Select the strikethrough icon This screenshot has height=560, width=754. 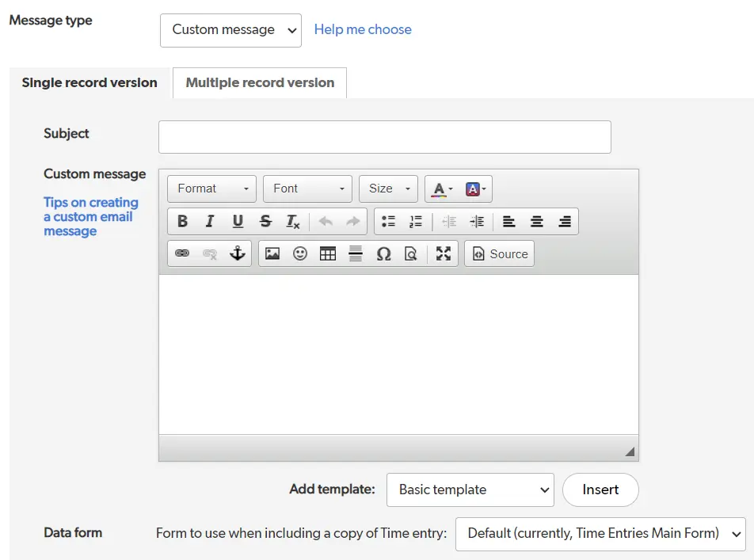[x=265, y=221]
